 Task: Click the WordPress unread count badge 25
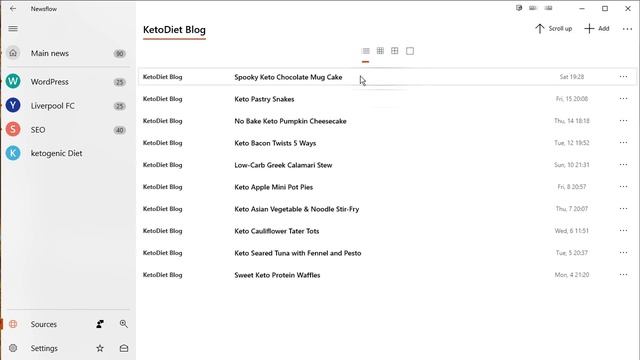tap(119, 82)
